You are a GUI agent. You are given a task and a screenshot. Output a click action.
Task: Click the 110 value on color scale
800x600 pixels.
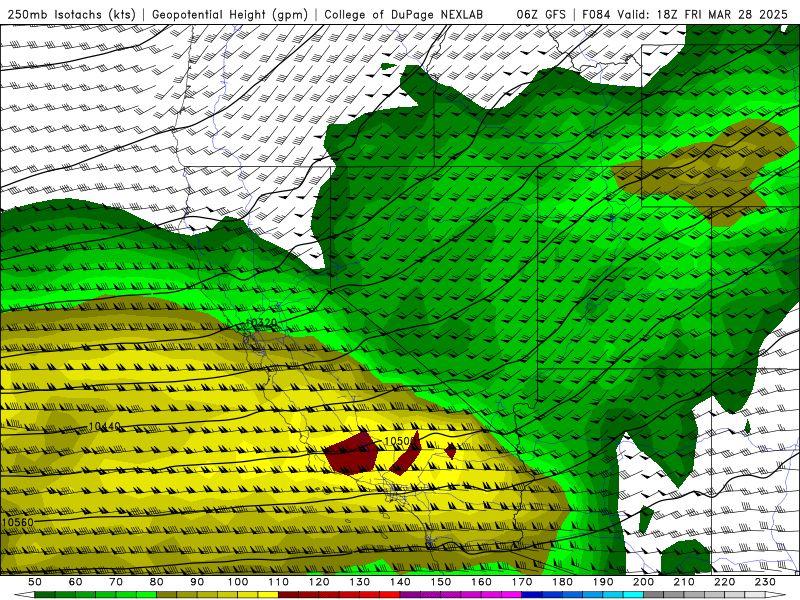point(278,582)
